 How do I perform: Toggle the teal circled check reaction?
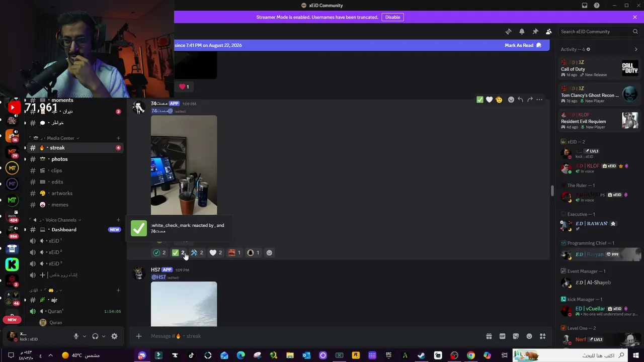159,252
